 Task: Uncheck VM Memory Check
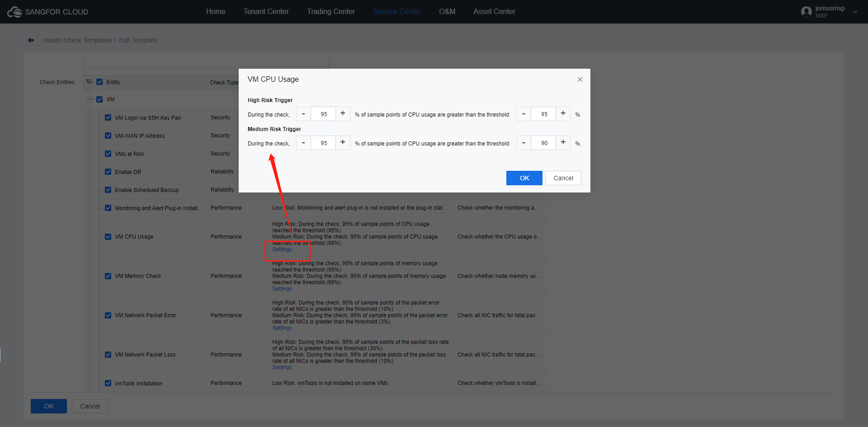tap(108, 276)
